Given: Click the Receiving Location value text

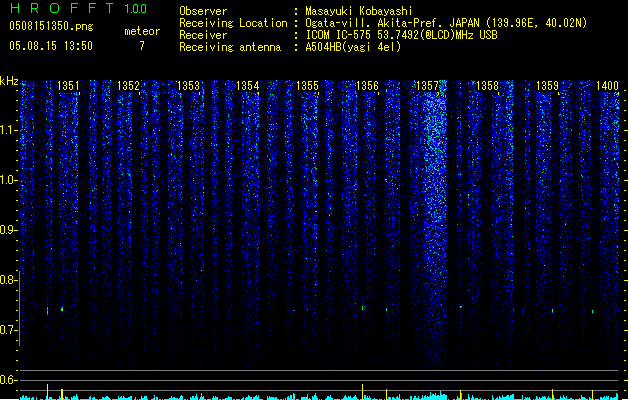Looking at the screenshot, I should click(x=446, y=23).
